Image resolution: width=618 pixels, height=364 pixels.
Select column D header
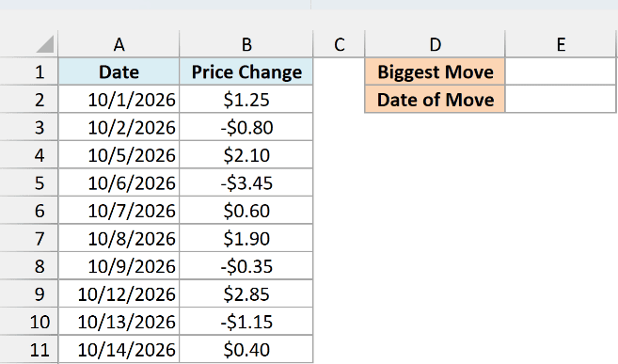tap(436, 44)
